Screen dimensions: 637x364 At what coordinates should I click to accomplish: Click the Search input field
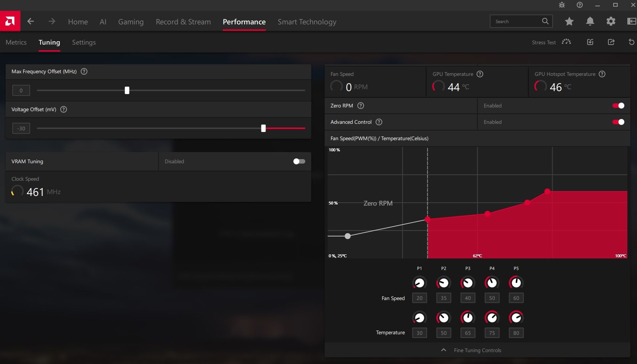click(517, 22)
